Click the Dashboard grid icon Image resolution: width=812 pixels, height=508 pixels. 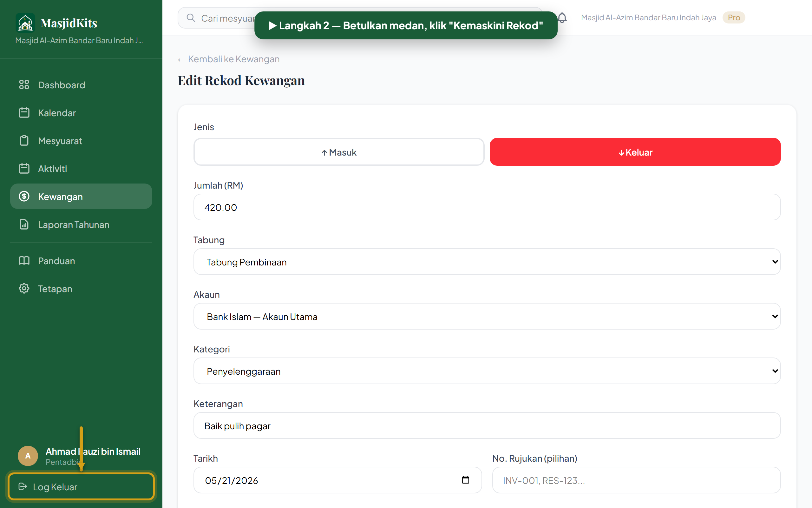coord(24,85)
